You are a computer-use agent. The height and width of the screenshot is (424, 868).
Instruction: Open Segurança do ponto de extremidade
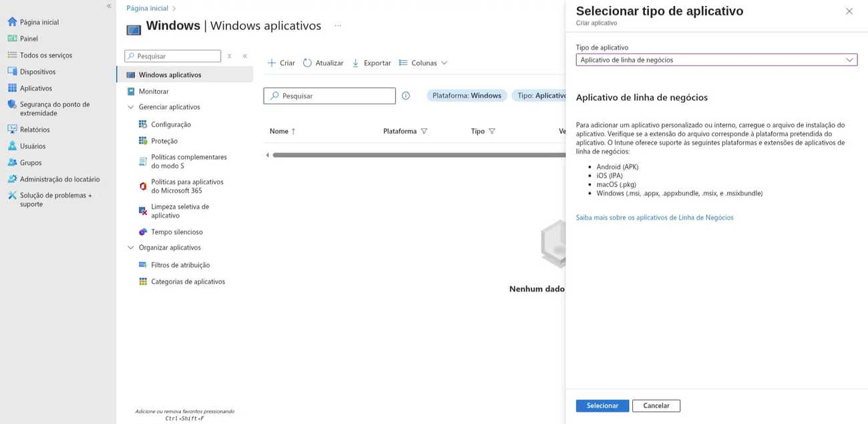pos(49,109)
